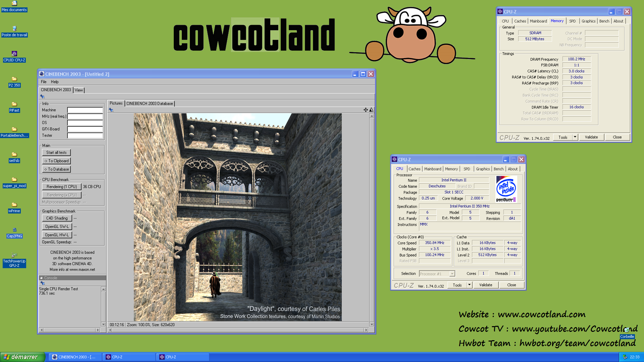Open the File menu in CINEBENCH
Screen dimensions: 644x362
[x=44, y=82]
